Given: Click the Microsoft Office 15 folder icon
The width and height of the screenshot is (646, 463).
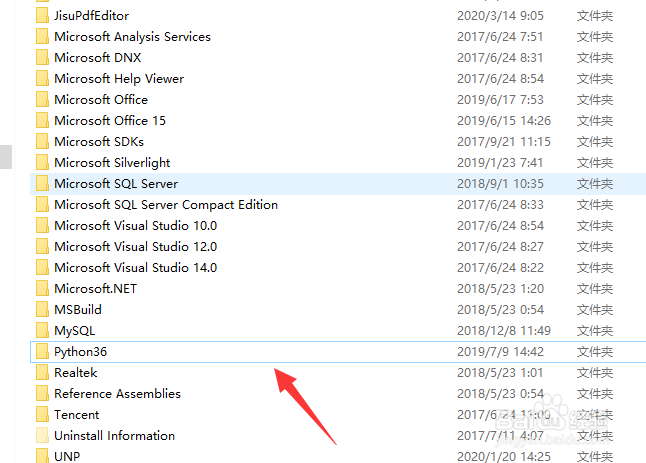Looking at the screenshot, I should [x=42, y=121].
